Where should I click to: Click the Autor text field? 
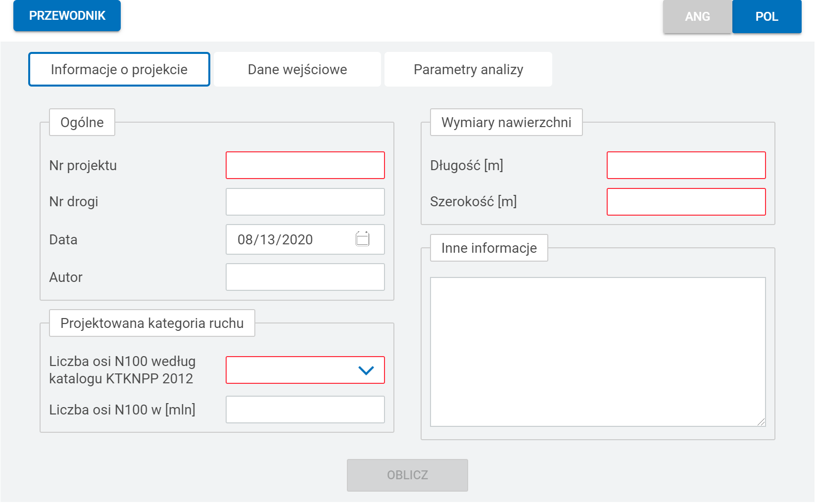[305, 277]
